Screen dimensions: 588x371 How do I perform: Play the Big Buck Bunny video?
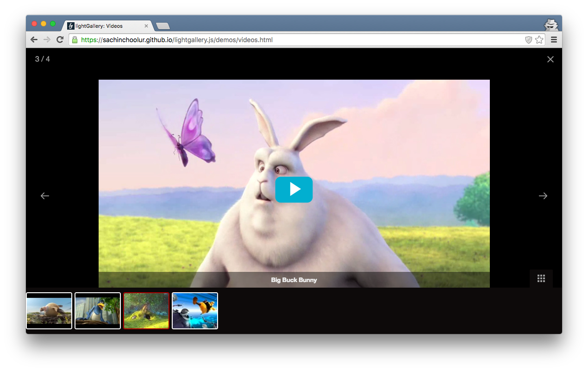(x=294, y=189)
